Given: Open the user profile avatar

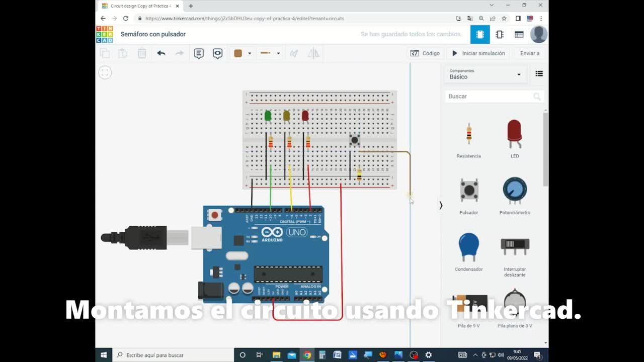Looking at the screenshot, I should (539, 34).
